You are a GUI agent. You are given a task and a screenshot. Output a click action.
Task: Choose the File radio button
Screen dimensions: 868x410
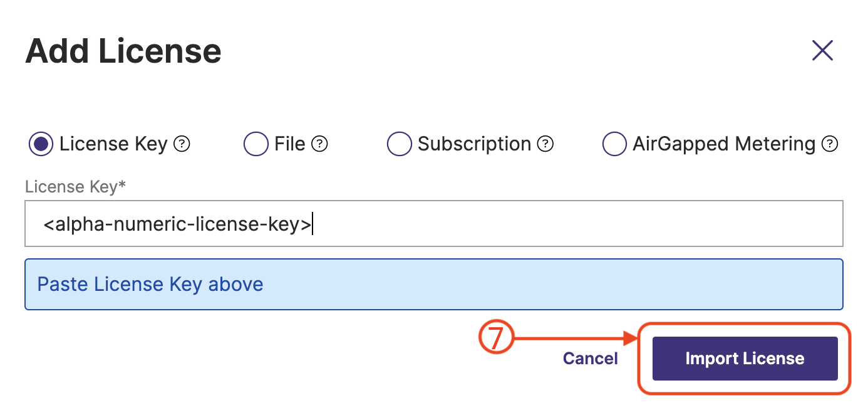pyautogui.click(x=256, y=144)
